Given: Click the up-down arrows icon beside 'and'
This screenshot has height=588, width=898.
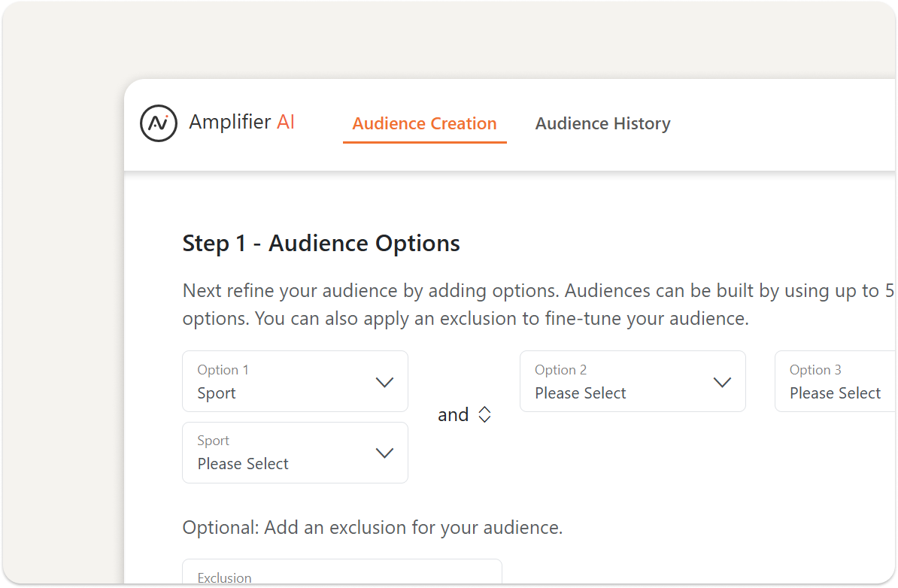Looking at the screenshot, I should (485, 415).
